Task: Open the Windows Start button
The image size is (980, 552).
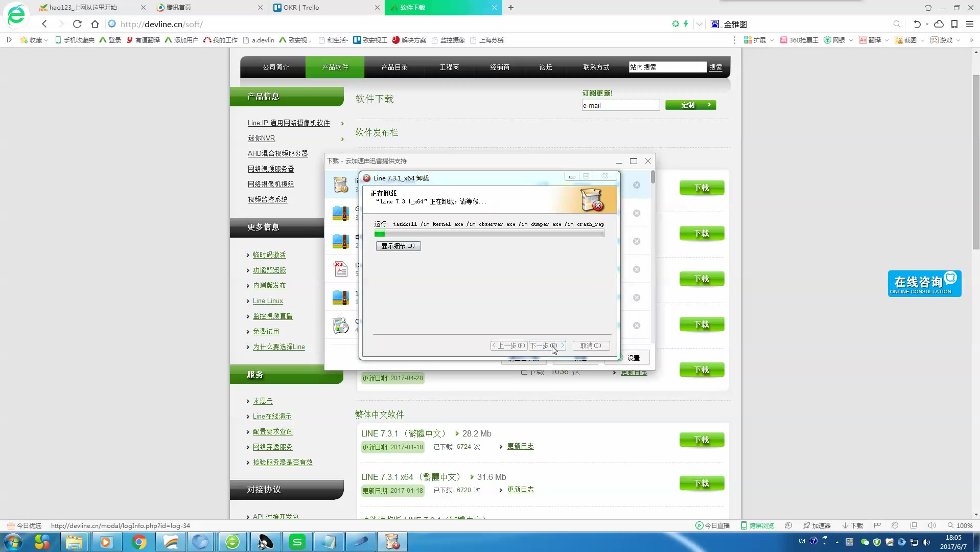Action: point(13,542)
